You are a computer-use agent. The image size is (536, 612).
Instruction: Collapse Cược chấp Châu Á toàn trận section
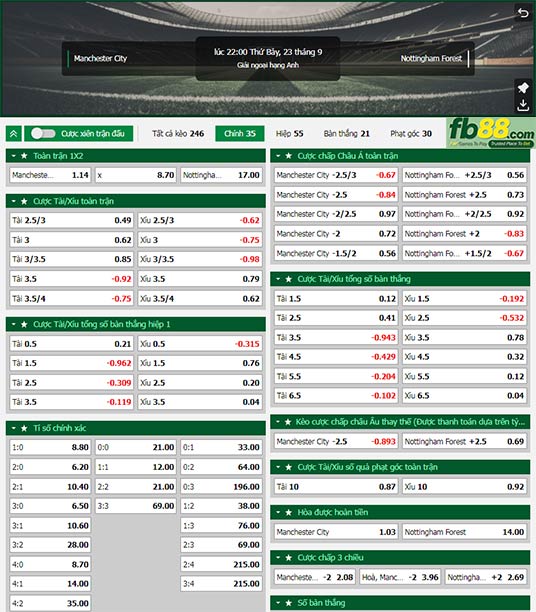(278, 156)
